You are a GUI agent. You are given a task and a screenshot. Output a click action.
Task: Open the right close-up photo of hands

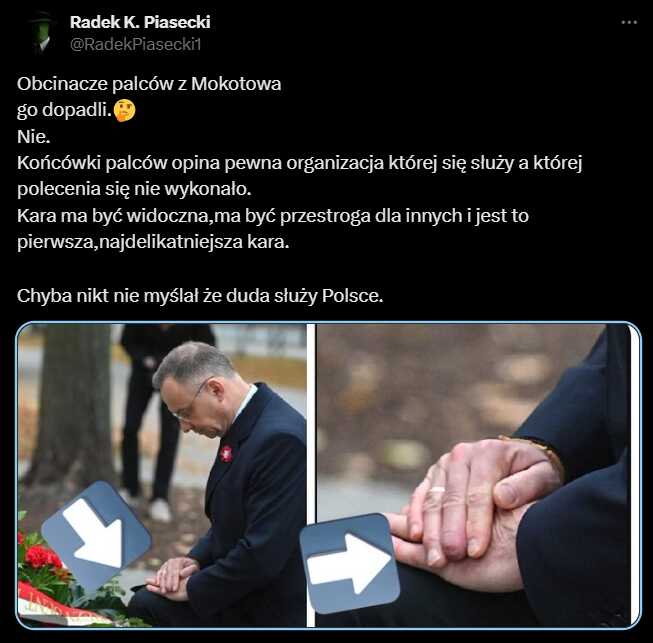(473, 475)
